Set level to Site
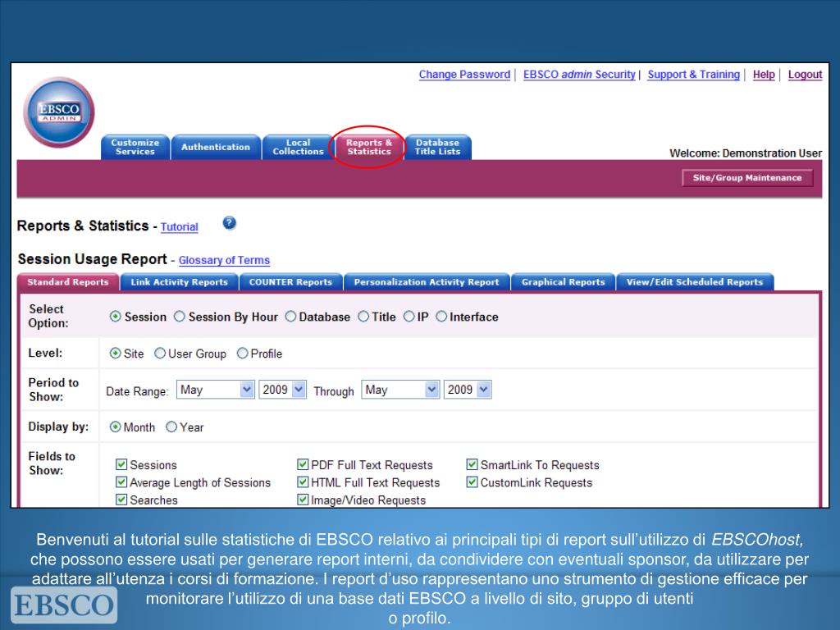Image resolution: width=840 pixels, height=630 pixels. click(x=115, y=353)
